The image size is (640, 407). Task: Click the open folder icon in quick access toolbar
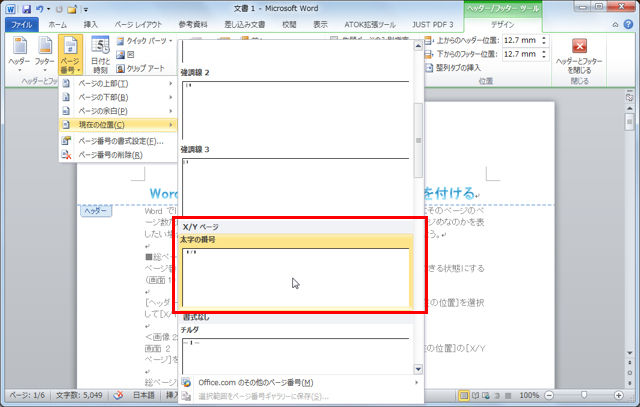pos(72,9)
